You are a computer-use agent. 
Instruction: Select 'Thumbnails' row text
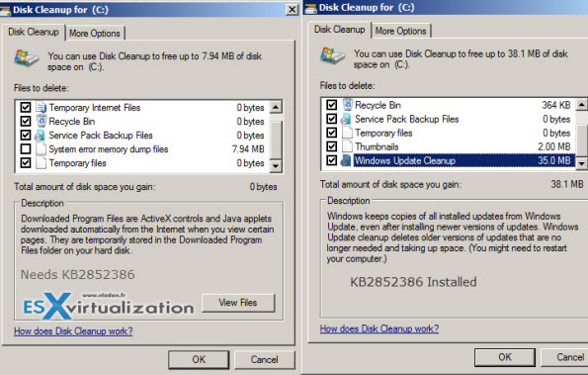pyautogui.click(x=377, y=146)
